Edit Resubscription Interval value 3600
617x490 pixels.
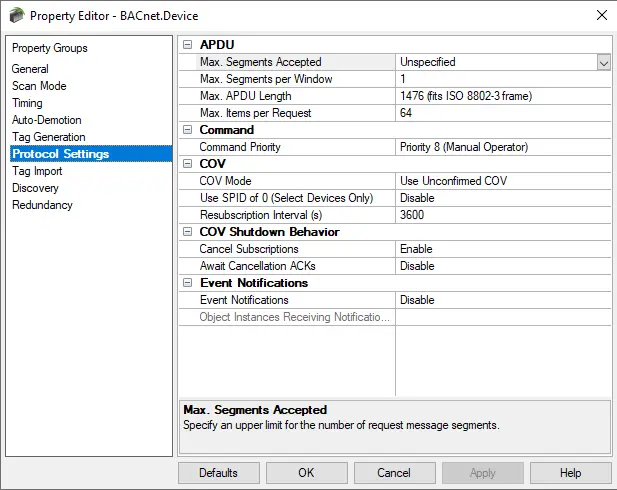pos(503,215)
